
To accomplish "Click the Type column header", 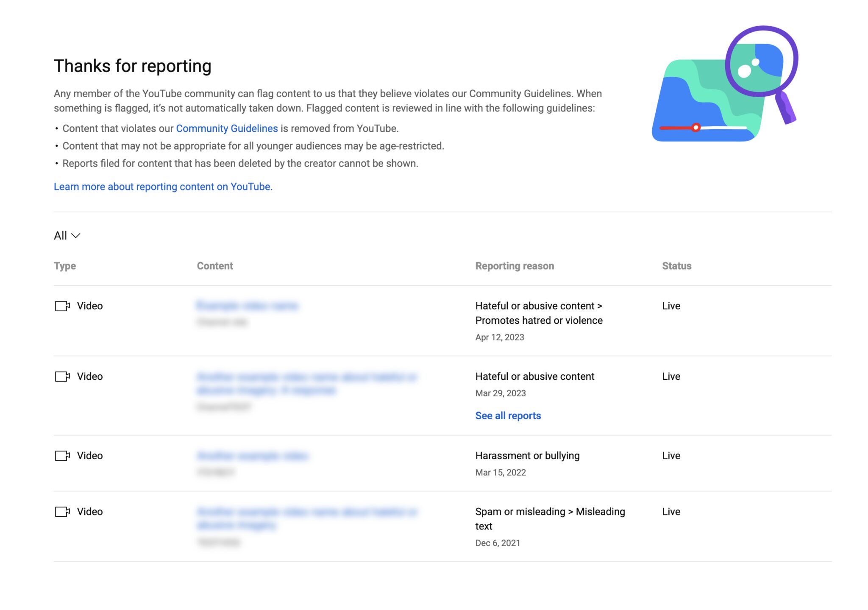I will [x=65, y=266].
